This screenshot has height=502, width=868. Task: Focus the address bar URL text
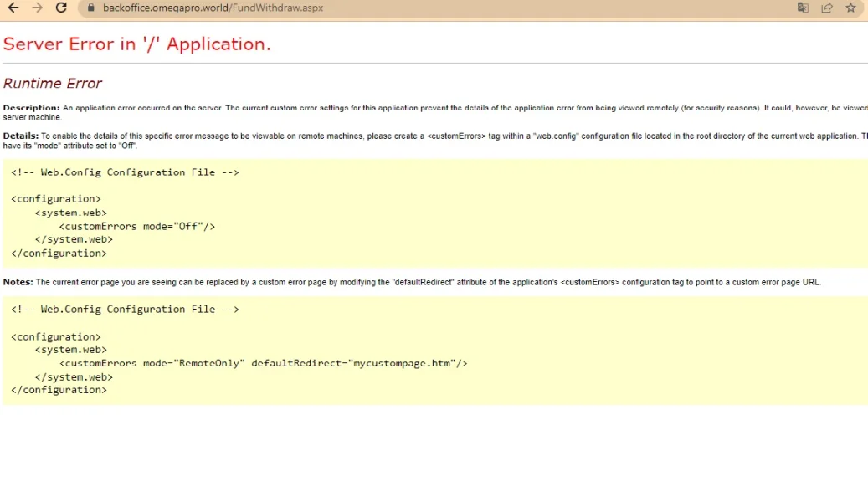[213, 8]
